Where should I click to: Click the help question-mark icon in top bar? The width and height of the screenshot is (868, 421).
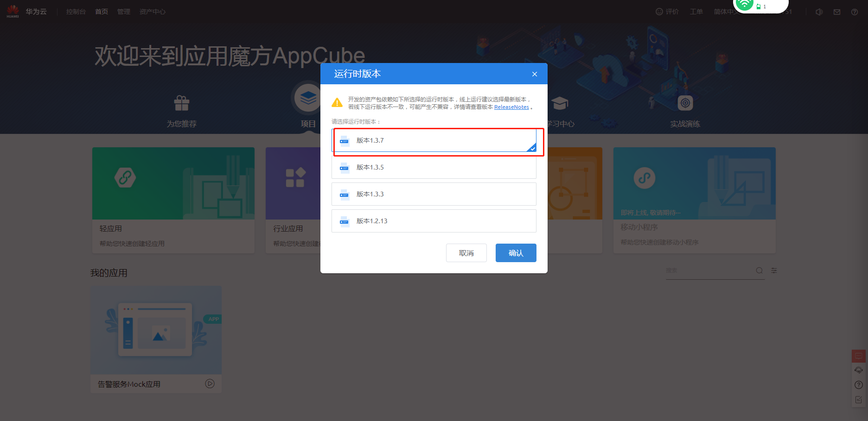coord(855,12)
